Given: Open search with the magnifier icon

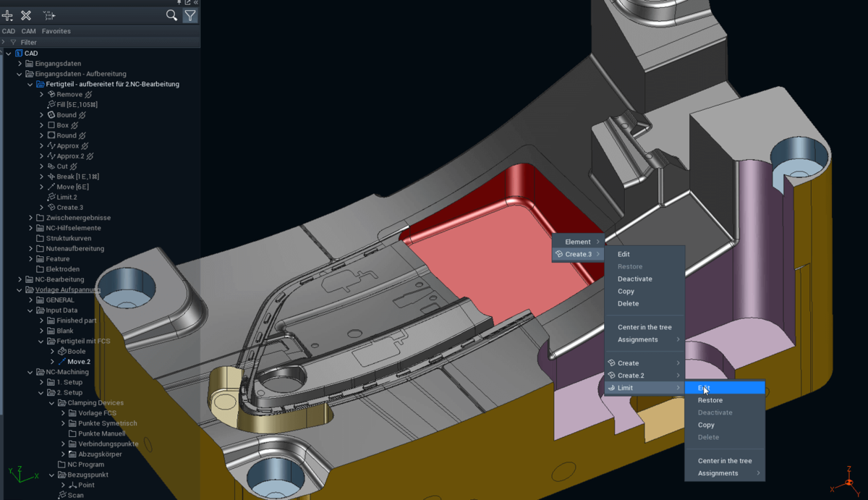Looking at the screenshot, I should click(171, 14).
